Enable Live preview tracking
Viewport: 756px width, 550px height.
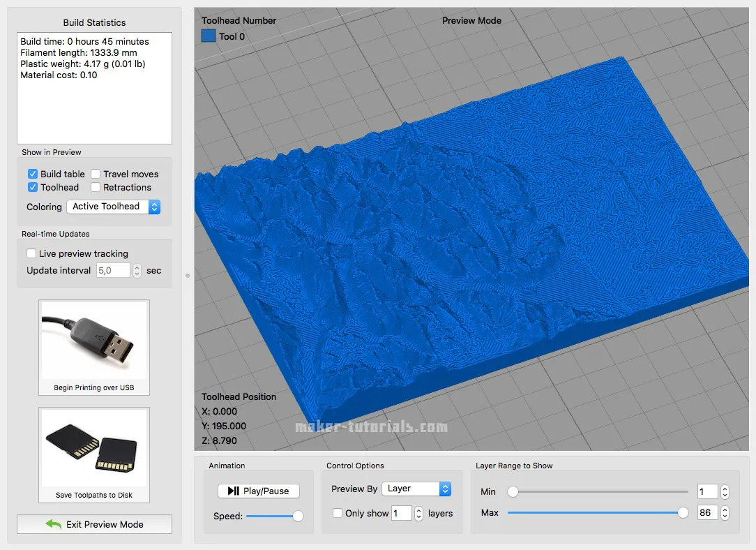click(30, 253)
